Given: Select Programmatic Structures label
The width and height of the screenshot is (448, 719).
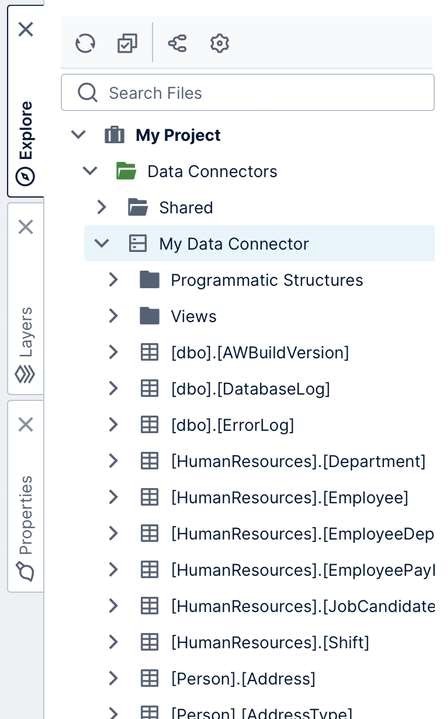Looking at the screenshot, I should click(267, 280).
